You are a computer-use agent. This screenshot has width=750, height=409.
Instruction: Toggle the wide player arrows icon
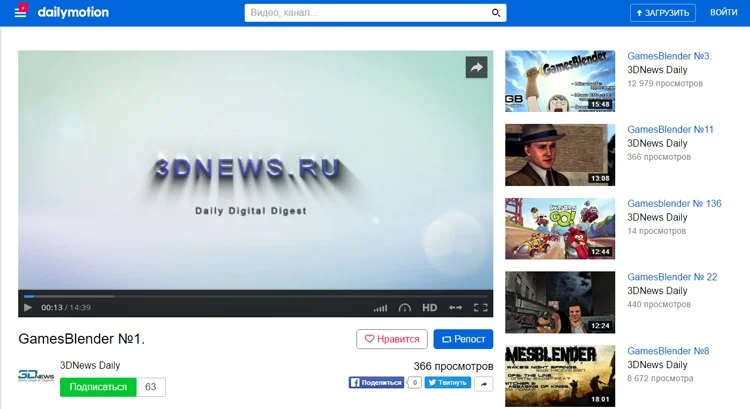455,308
